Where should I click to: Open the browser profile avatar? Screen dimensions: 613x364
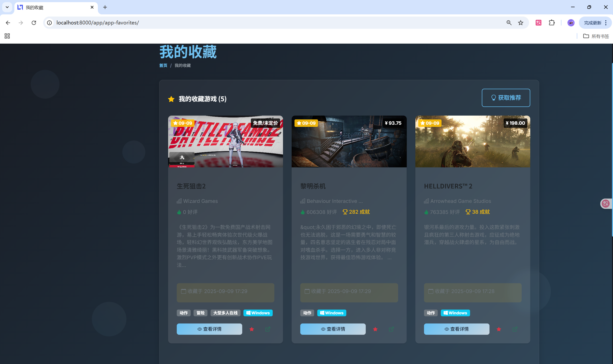tap(571, 23)
